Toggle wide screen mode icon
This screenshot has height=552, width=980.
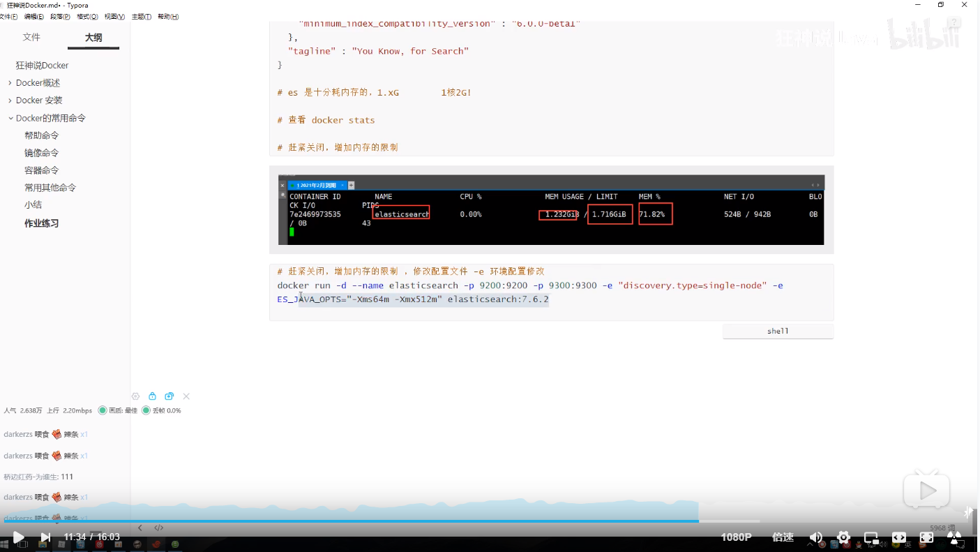[x=899, y=537]
